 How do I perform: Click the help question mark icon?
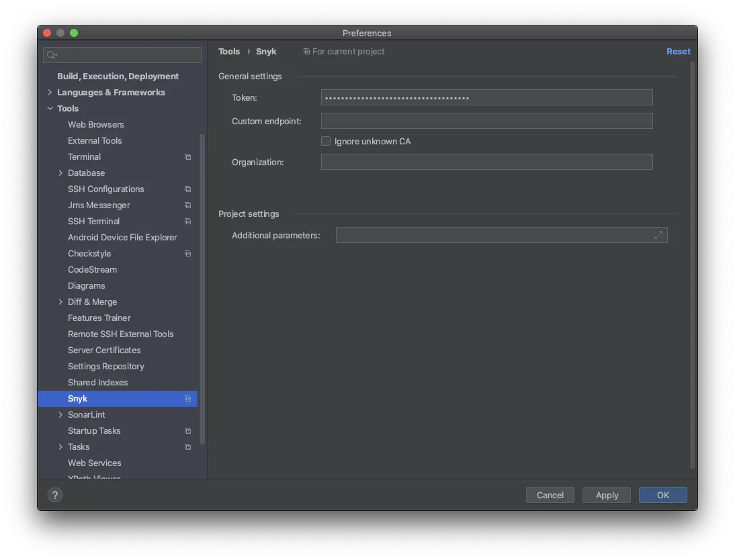click(55, 496)
